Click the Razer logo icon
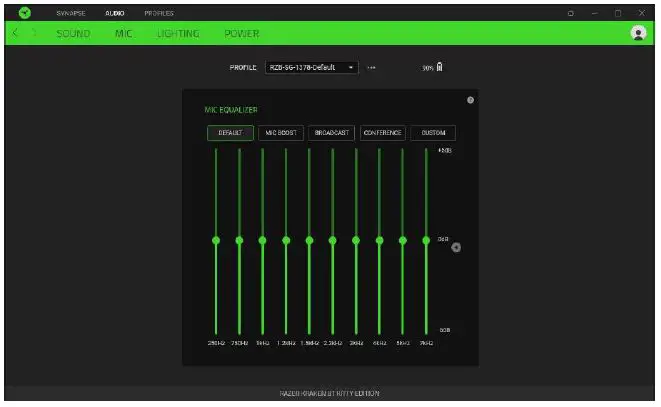This screenshot has width=661, height=407. pos(25,13)
